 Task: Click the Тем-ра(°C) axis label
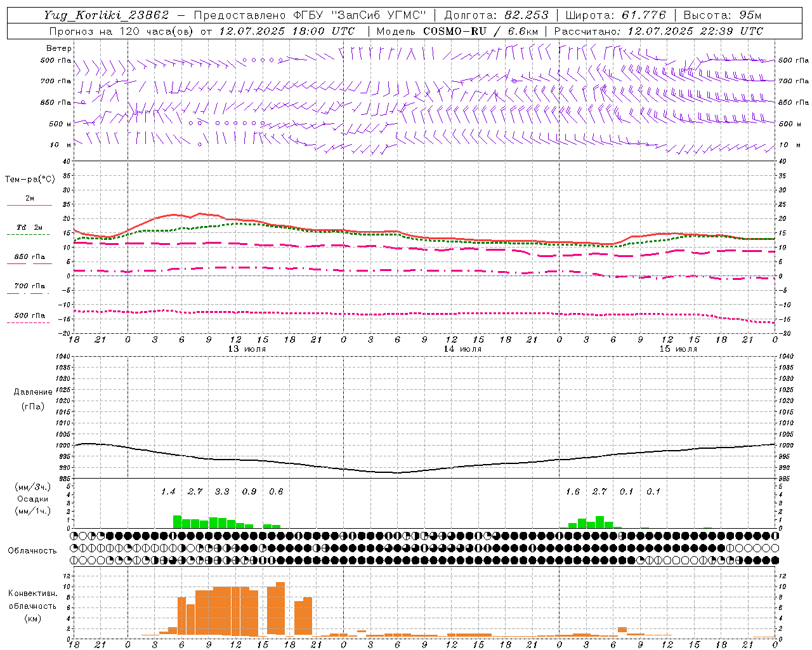pos(30,180)
